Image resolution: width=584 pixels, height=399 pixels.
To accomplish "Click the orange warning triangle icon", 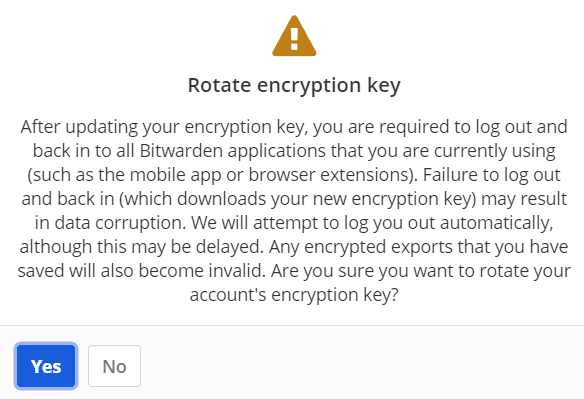I will pos(294,36).
